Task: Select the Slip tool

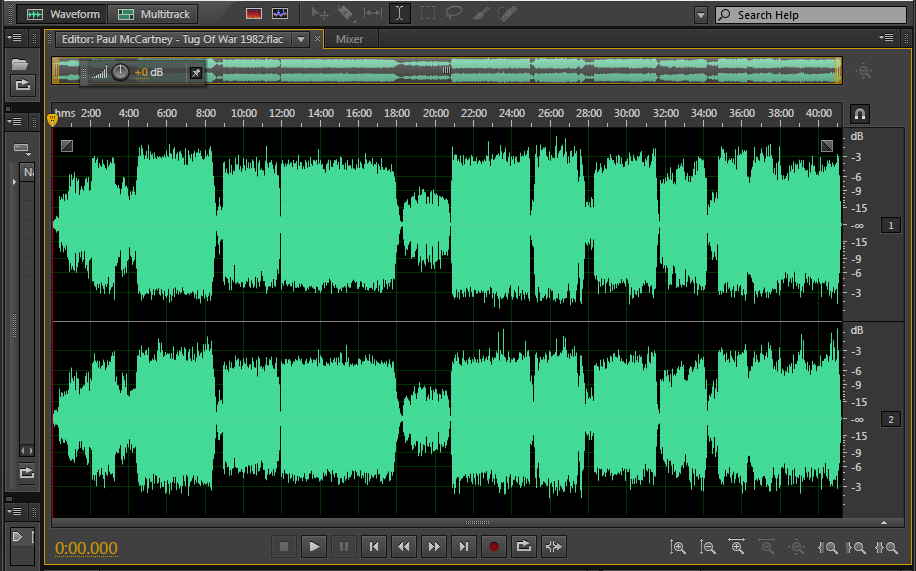Action: 373,13
